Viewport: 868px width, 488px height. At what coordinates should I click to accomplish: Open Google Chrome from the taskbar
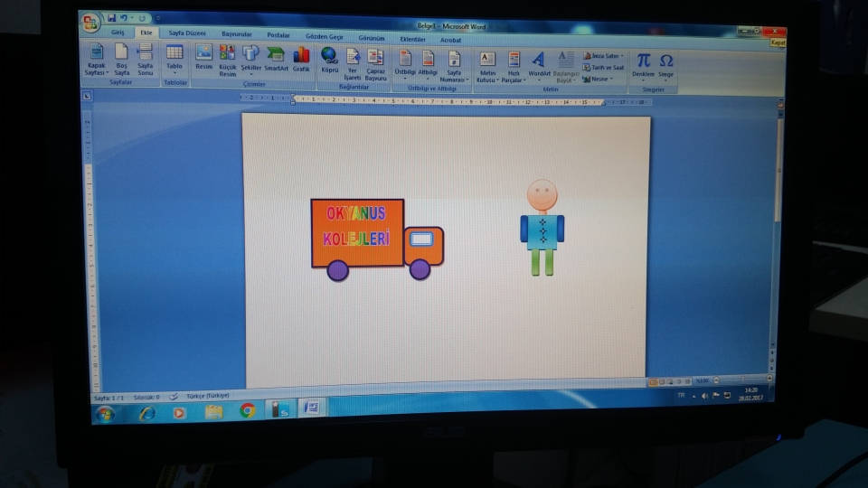tap(248, 410)
